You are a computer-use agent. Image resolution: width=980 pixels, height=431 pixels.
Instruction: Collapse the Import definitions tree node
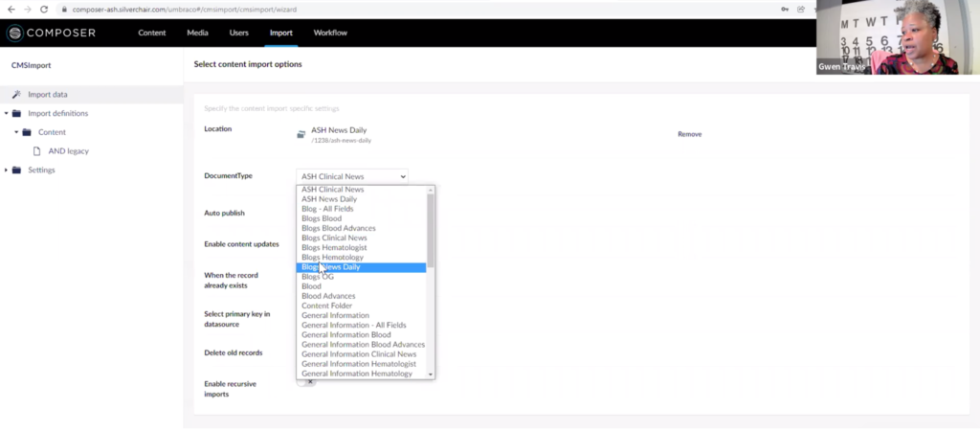tap(6, 113)
